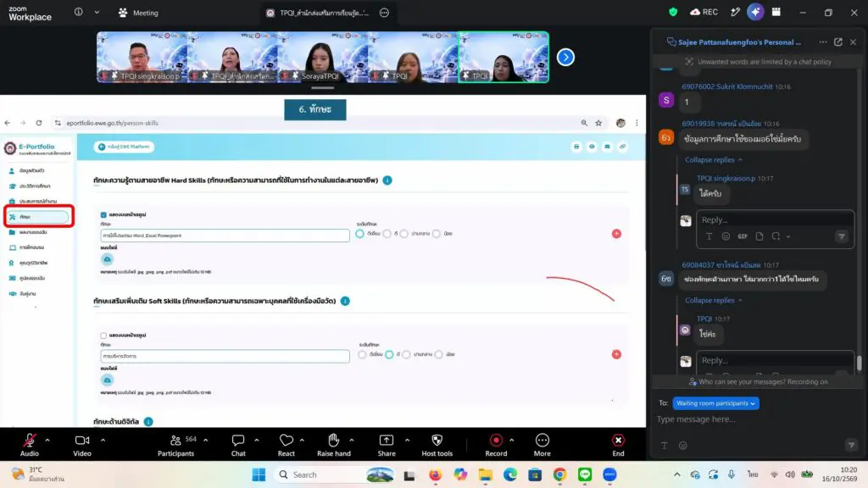Open the 'Waiting room participants' recipient dropdown

click(x=715, y=403)
